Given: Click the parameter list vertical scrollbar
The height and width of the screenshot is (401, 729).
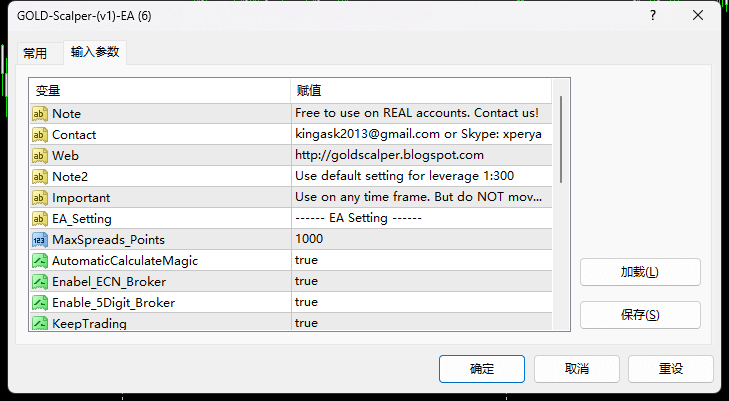Looking at the screenshot, I should [562, 140].
